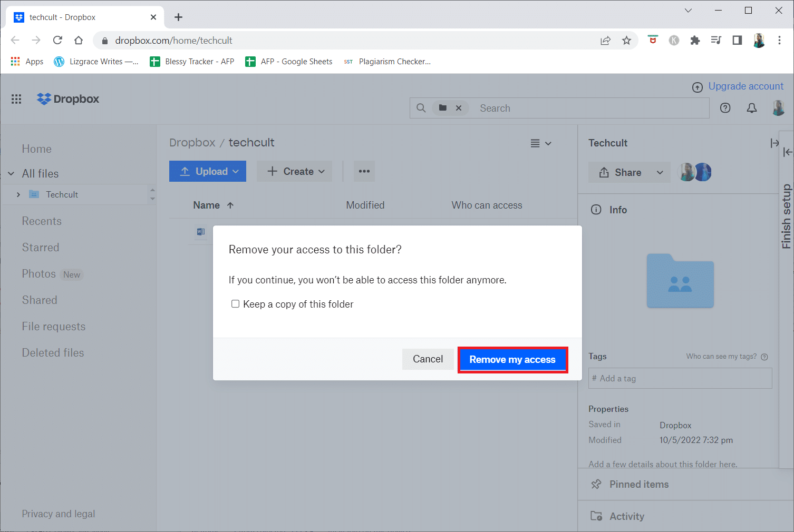
Task: Click the Share button in details panel
Action: (x=621, y=172)
